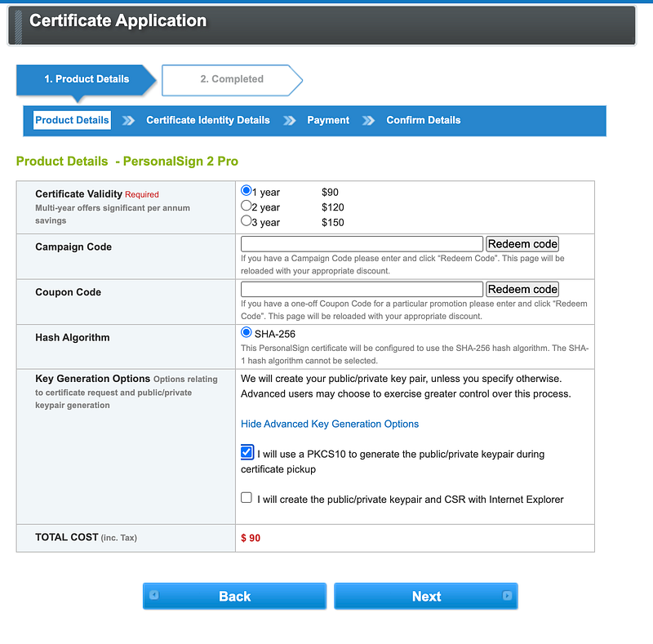Screen dimensions: 653x644
Task: Redeem code for the Coupon Code
Action: [x=522, y=289]
